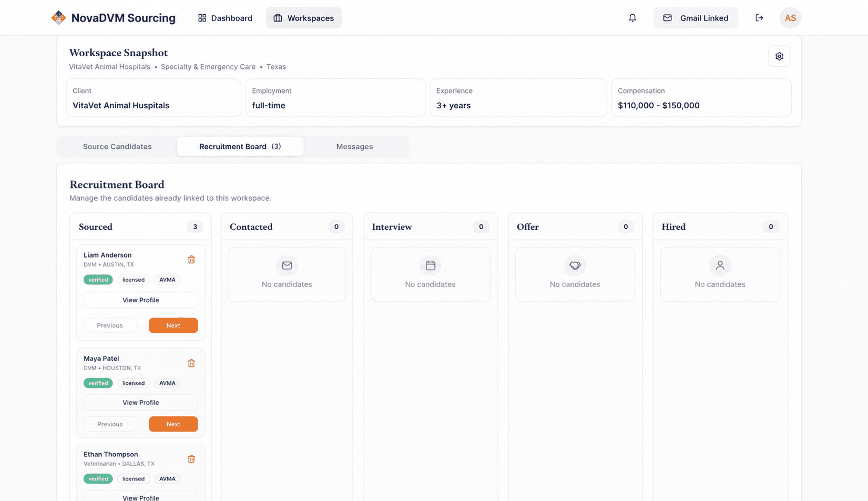868x501 pixels.
Task: Select the Recruitment Board tab
Action: coord(240,147)
